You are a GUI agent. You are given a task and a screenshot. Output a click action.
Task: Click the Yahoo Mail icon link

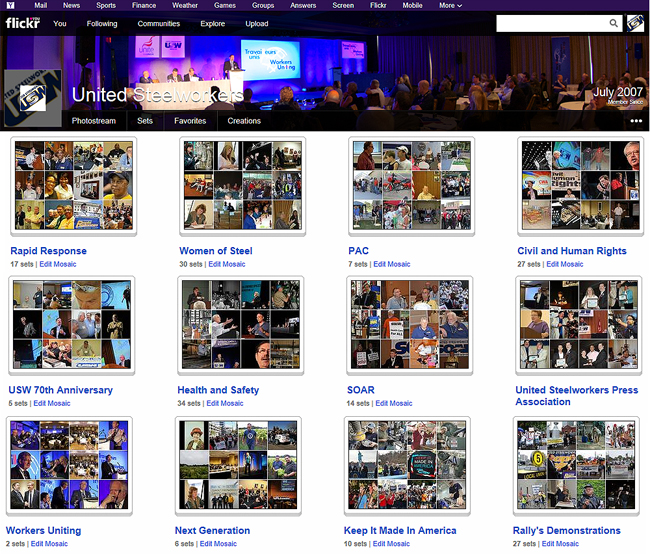(35, 5)
